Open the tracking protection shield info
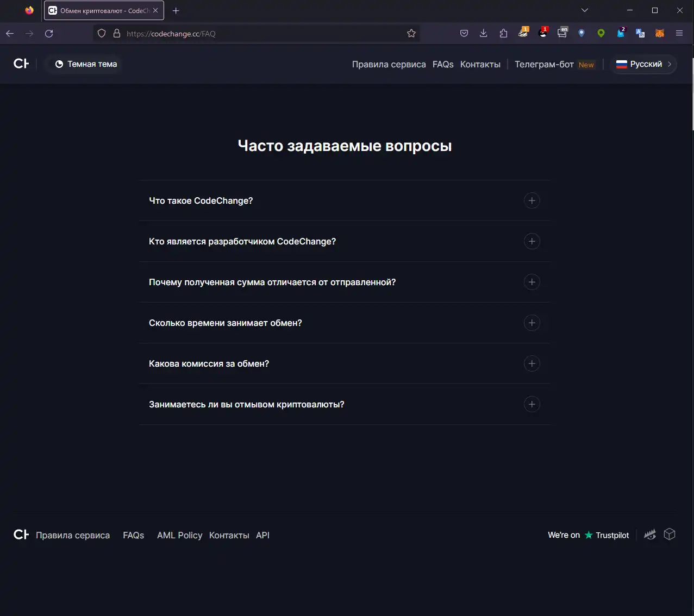694x616 pixels. [x=102, y=34]
